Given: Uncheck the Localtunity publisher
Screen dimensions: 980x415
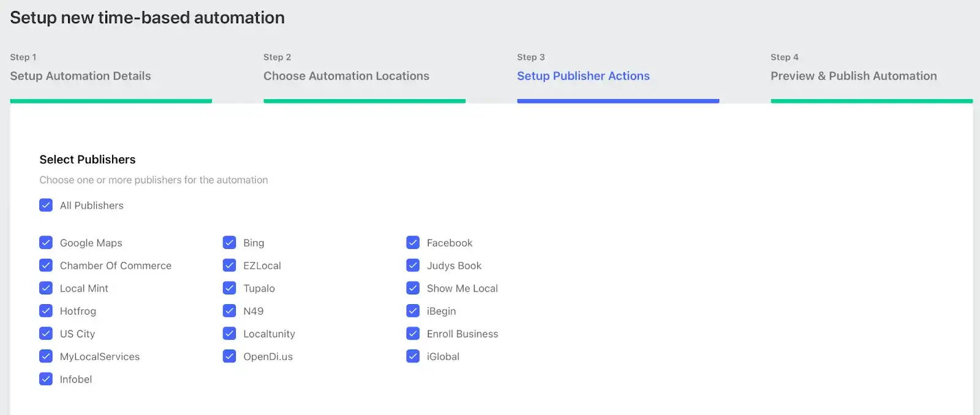Looking at the screenshot, I should (230, 333).
